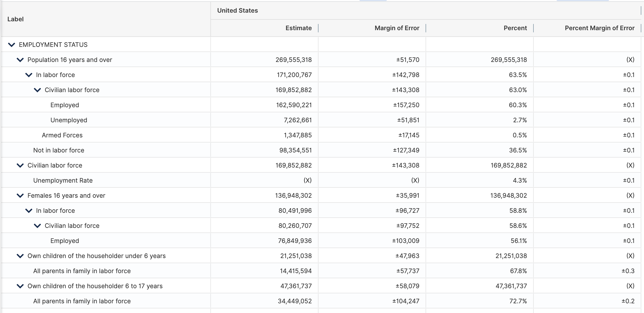Select the Margin of Error column header
This screenshot has height=313, width=644.
pos(397,28)
